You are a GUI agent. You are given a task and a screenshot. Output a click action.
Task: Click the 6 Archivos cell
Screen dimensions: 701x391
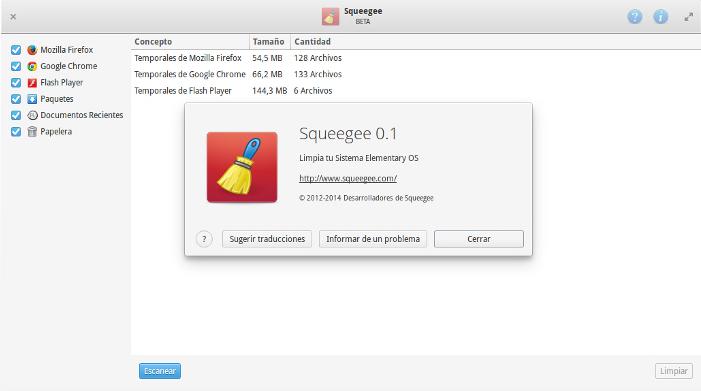pos(313,91)
